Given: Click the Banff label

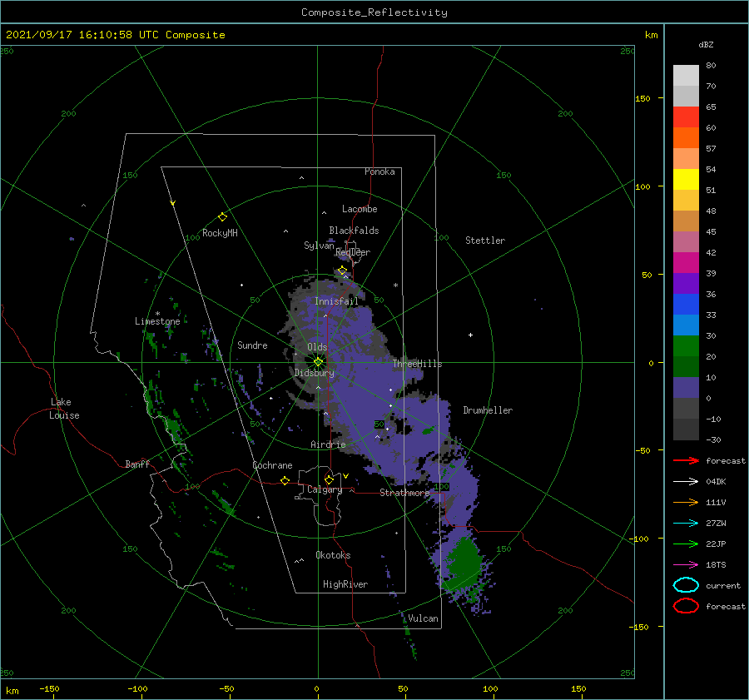Looking at the screenshot, I should (137, 464).
